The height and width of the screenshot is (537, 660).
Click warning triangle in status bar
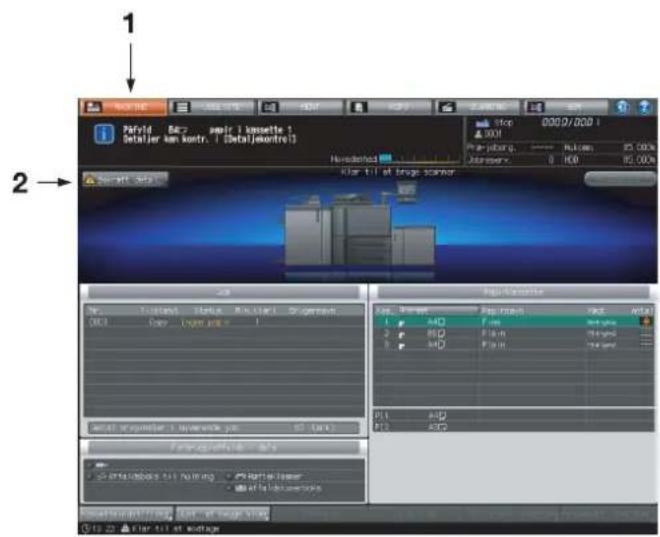125,529
